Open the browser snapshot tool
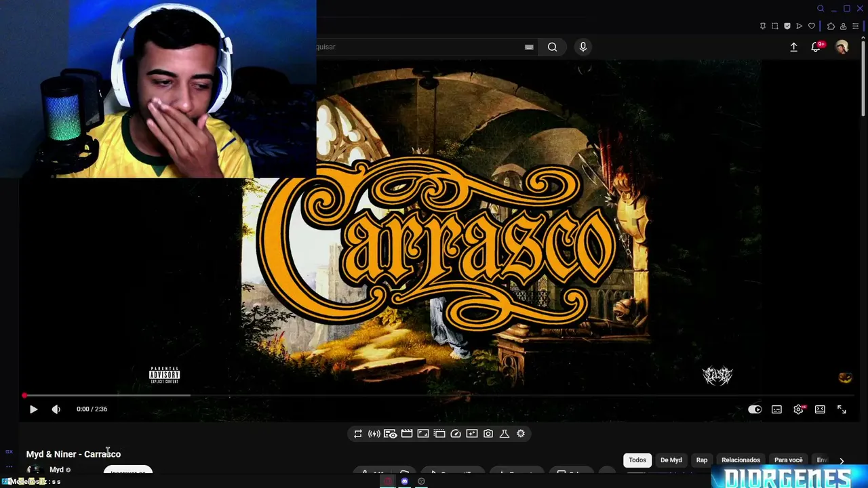 pyautogui.click(x=775, y=26)
